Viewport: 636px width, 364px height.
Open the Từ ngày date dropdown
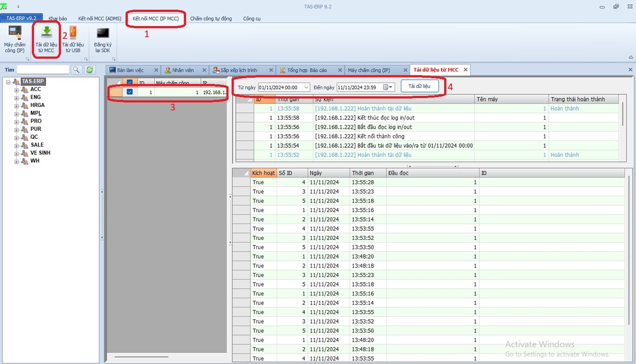(x=306, y=87)
